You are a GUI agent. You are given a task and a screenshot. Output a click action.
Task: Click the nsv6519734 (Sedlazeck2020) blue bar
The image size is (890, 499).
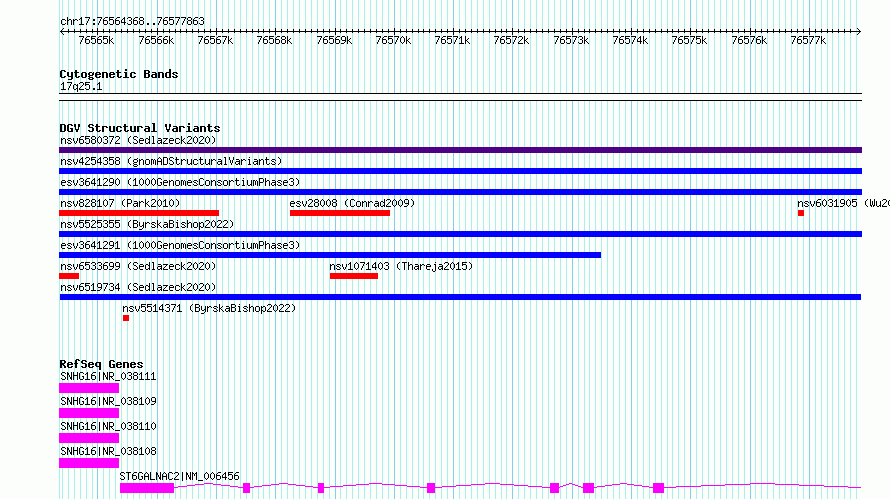(x=460, y=297)
